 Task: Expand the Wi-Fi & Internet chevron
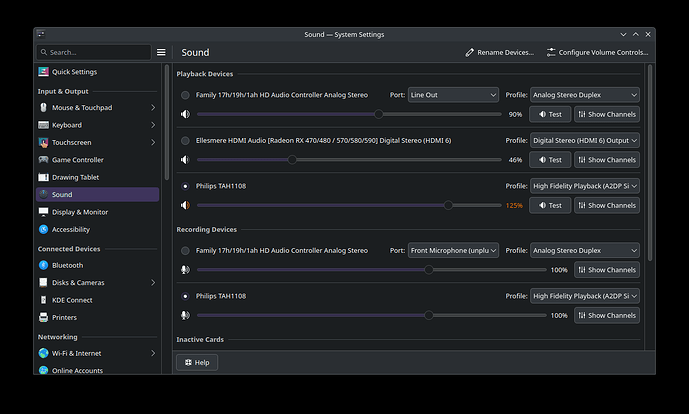[153, 353]
